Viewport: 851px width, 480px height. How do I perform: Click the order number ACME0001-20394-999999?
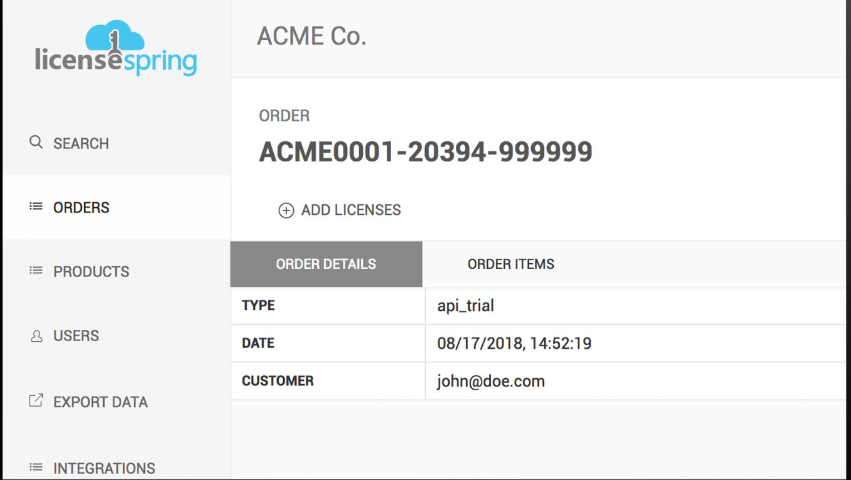pos(425,152)
